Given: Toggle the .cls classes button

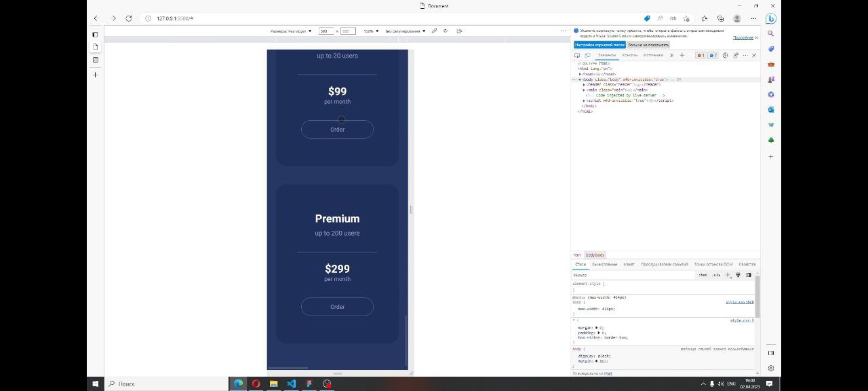Looking at the screenshot, I should [x=715, y=275].
